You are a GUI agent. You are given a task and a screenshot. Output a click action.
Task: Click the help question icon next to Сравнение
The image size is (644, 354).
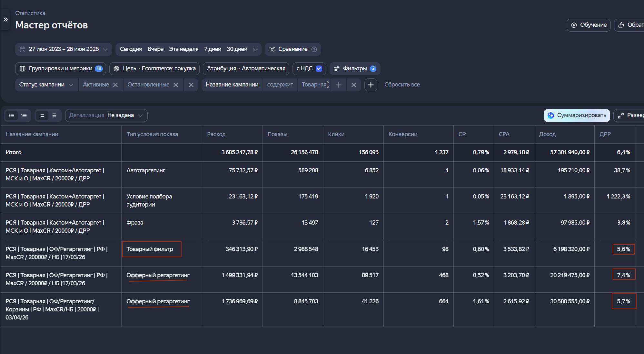coord(314,49)
